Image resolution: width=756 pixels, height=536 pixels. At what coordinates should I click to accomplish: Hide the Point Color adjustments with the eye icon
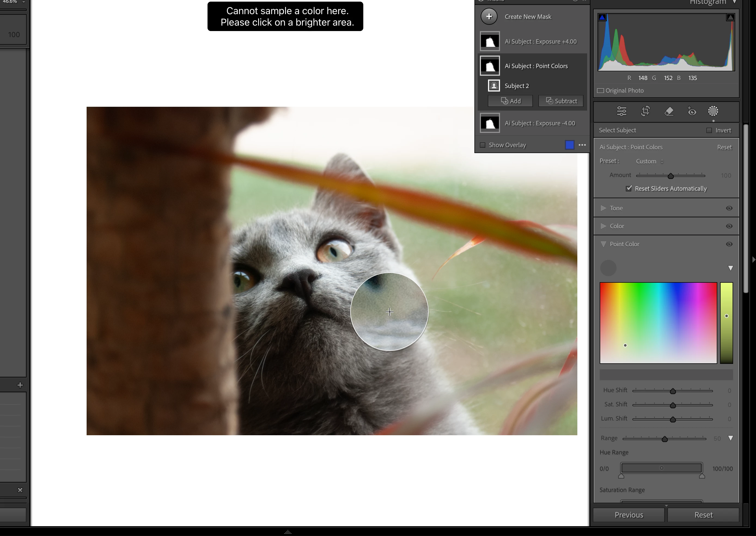(x=729, y=244)
